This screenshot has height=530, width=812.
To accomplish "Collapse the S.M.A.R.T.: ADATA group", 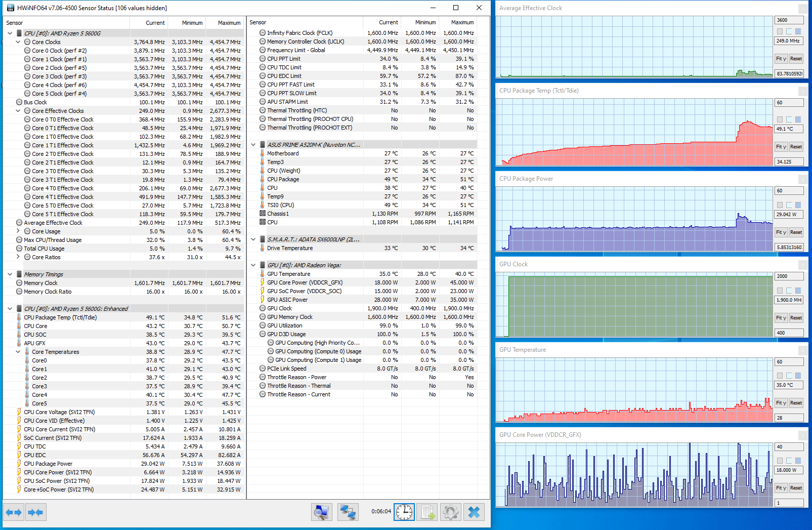I will pos(253,239).
